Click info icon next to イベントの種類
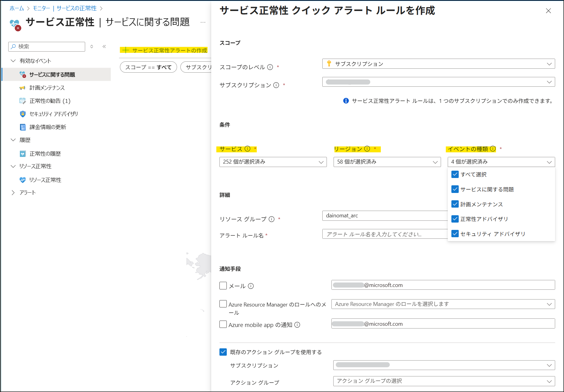564x392 pixels. tap(493, 149)
